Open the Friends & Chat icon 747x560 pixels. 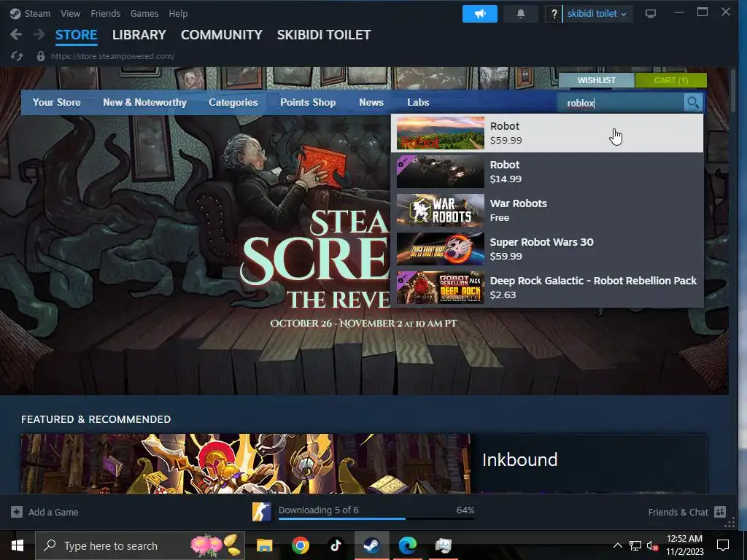click(x=720, y=512)
